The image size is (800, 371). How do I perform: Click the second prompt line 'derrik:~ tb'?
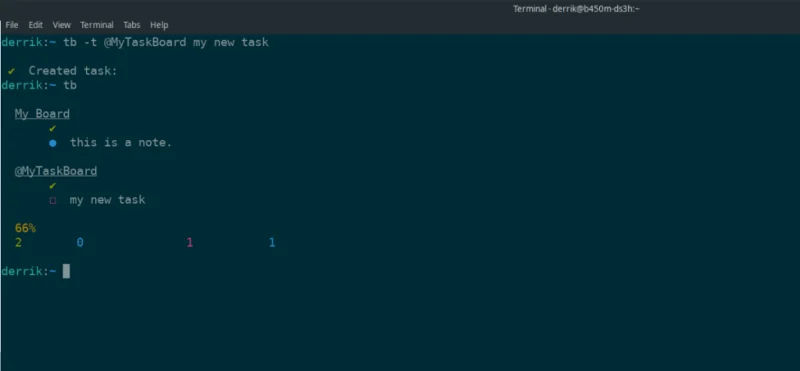(x=39, y=85)
